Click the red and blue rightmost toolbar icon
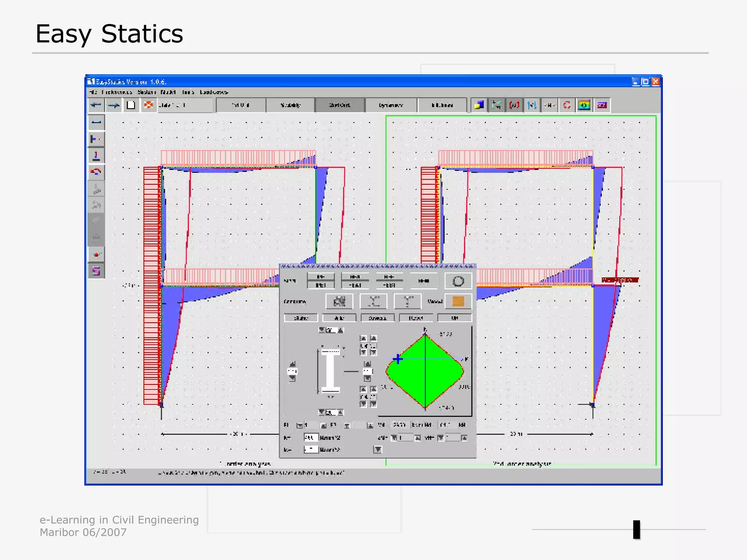Viewport: 747px width, 560px height. point(602,105)
